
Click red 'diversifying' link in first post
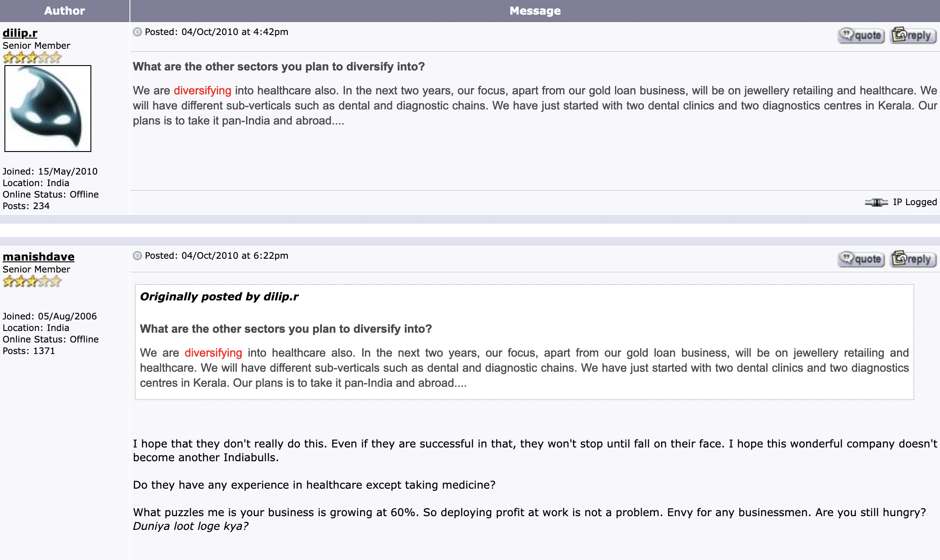(x=203, y=90)
